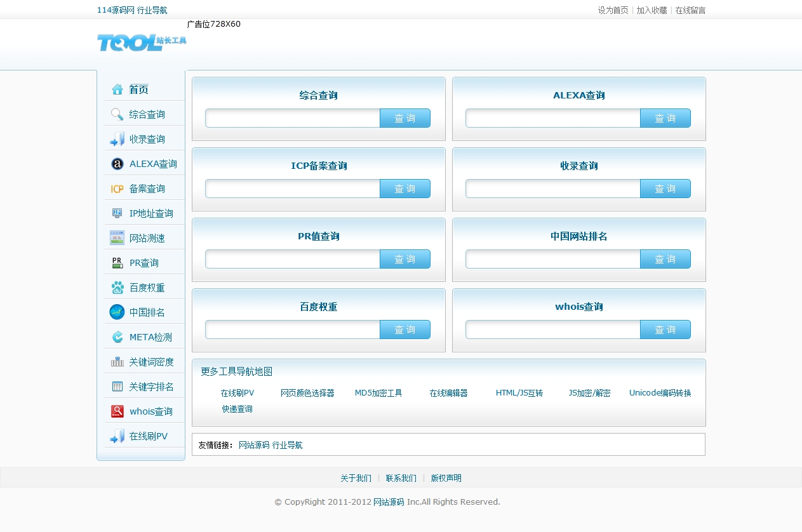Click the bar chart icon beside 关键词密度

coord(117,362)
